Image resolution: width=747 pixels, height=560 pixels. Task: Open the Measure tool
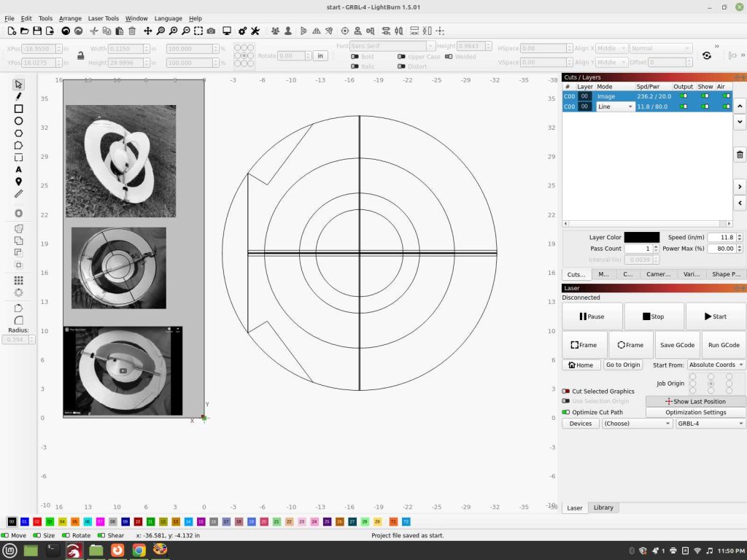18,194
